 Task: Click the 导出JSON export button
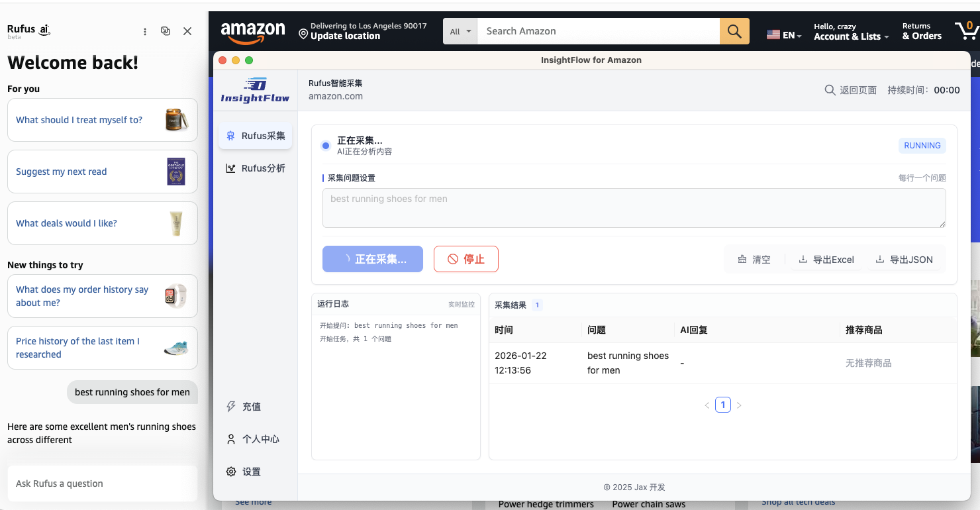904,260
